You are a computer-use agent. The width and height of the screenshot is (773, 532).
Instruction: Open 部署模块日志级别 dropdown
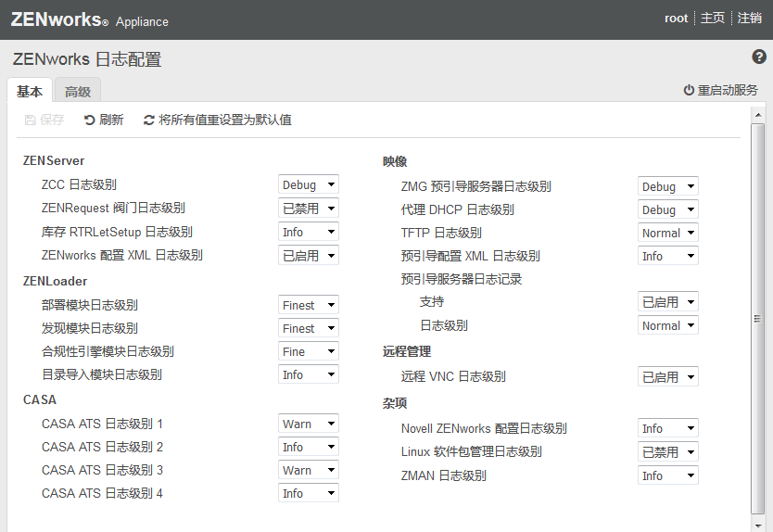tap(308, 305)
